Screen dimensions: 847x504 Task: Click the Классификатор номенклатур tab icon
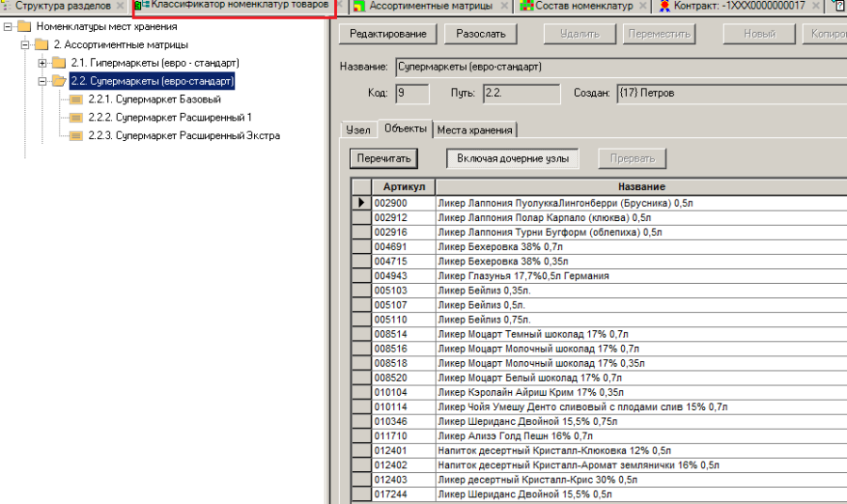click(142, 5)
